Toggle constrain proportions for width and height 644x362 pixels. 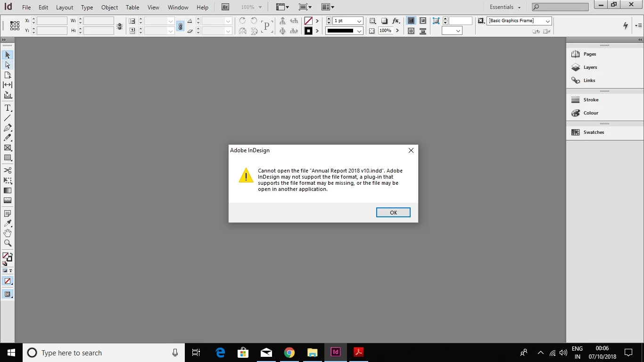tap(120, 26)
